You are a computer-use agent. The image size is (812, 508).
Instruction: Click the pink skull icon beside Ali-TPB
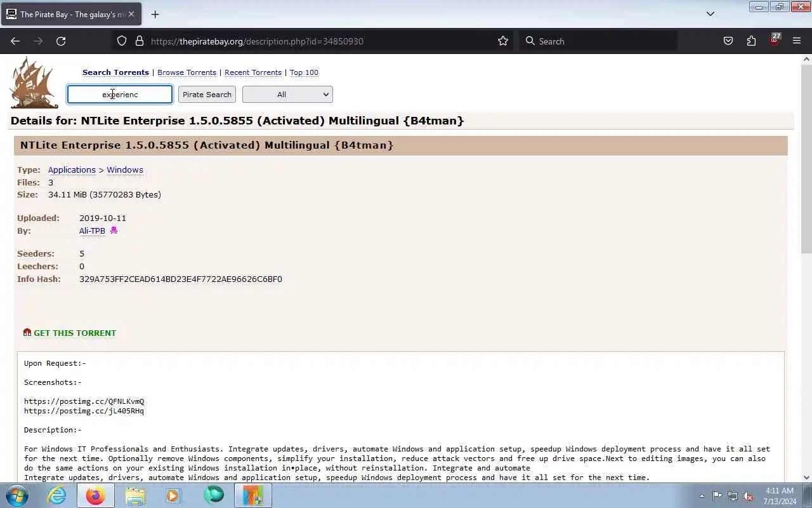coord(114,231)
